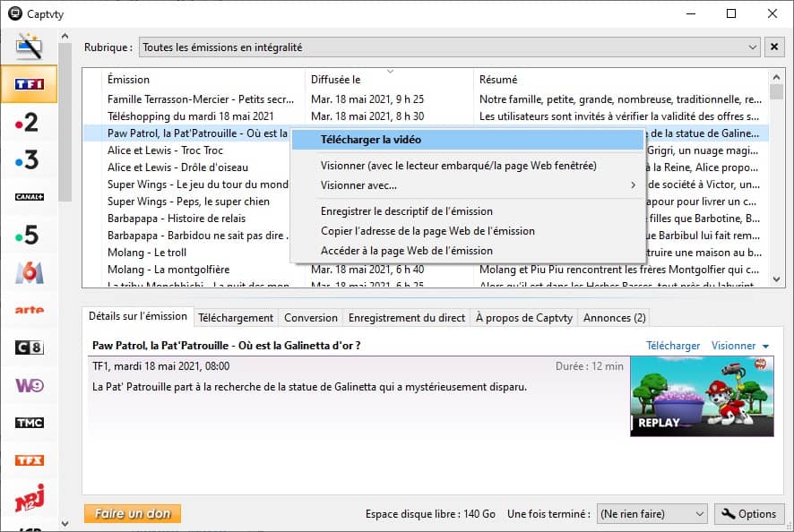Sort by the 'Diffusée le' column header

click(x=388, y=80)
